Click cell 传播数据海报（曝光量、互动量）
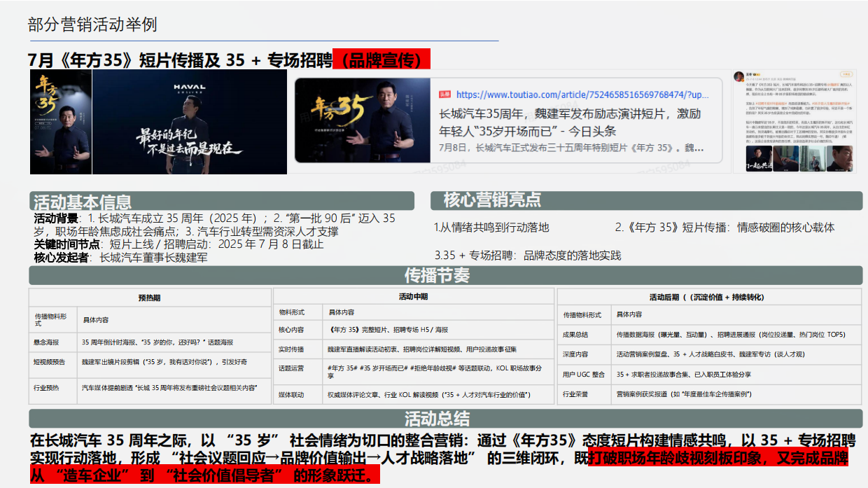This screenshot has width=868, height=488. (x=736, y=335)
